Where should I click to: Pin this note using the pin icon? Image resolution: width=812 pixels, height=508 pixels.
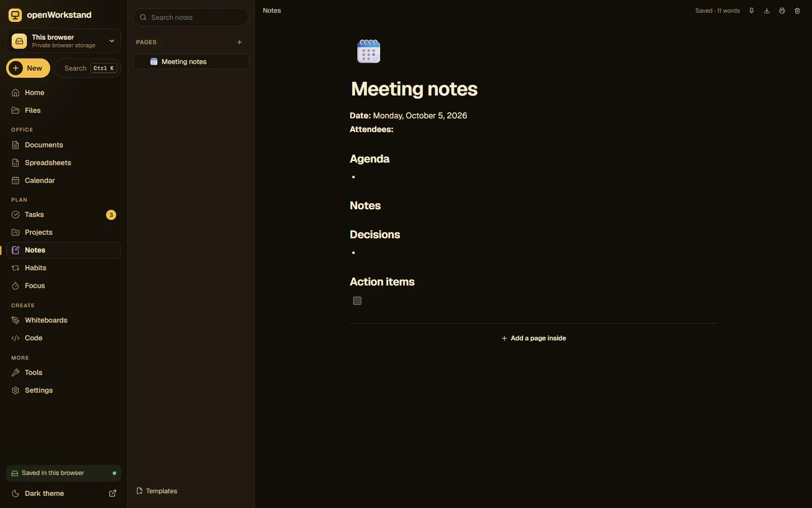752,11
